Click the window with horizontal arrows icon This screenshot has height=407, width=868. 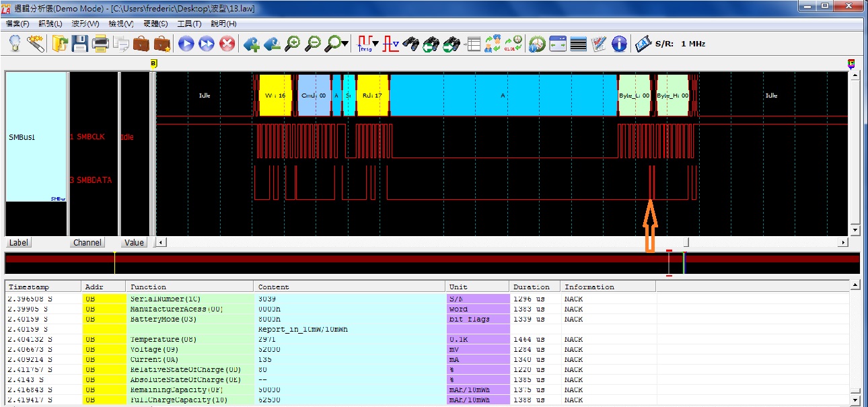558,44
